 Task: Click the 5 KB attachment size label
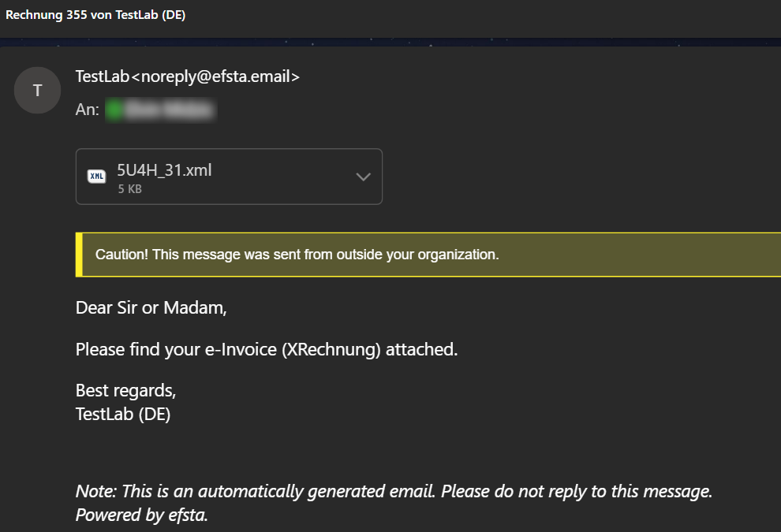pos(129,188)
